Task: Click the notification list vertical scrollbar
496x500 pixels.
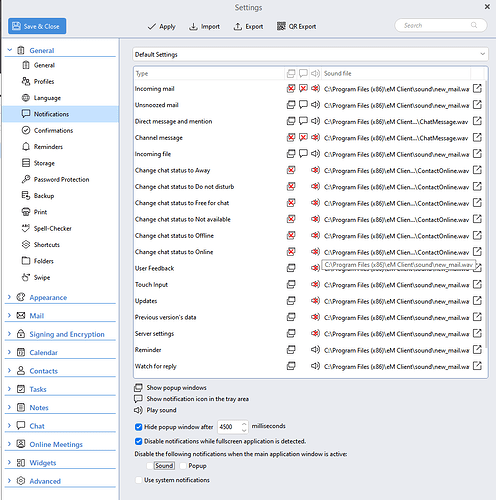Action: [x=486, y=213]
